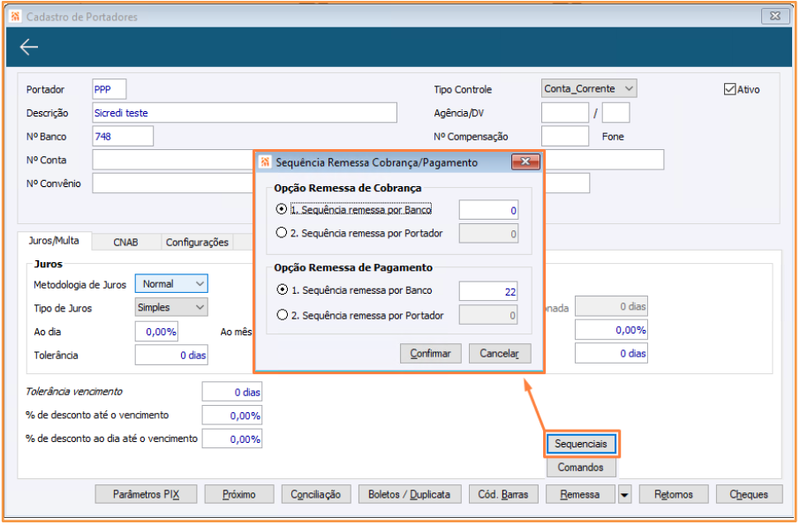Switch to the Configurações tab

pyautogui.click(x=197, y=242)
